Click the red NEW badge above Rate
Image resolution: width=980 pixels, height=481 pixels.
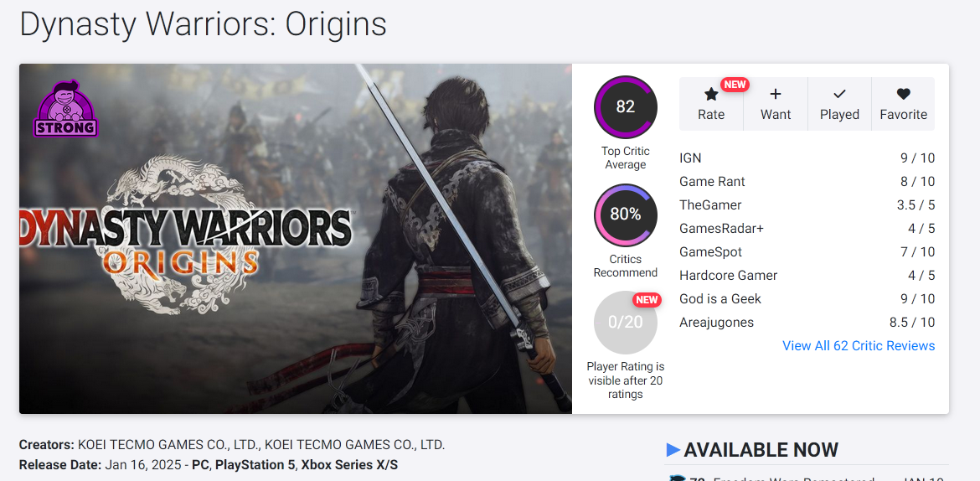tap(735, 85)
